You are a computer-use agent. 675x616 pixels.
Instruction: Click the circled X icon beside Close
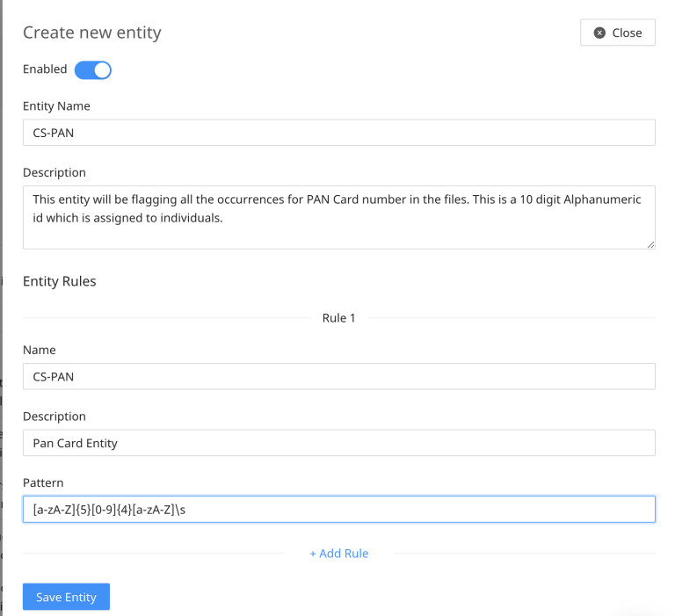coord(599,33)
